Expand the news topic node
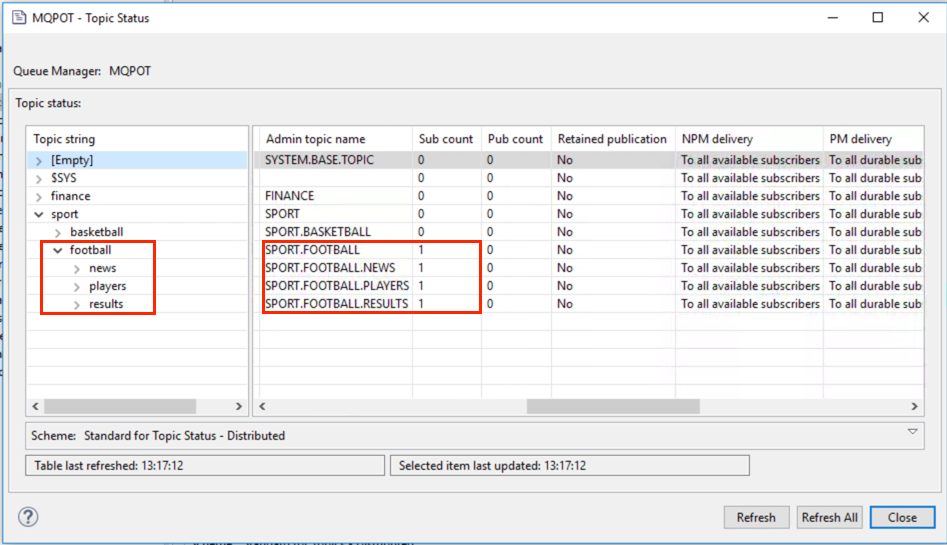 pyautogui.click(x=77, y=269)
